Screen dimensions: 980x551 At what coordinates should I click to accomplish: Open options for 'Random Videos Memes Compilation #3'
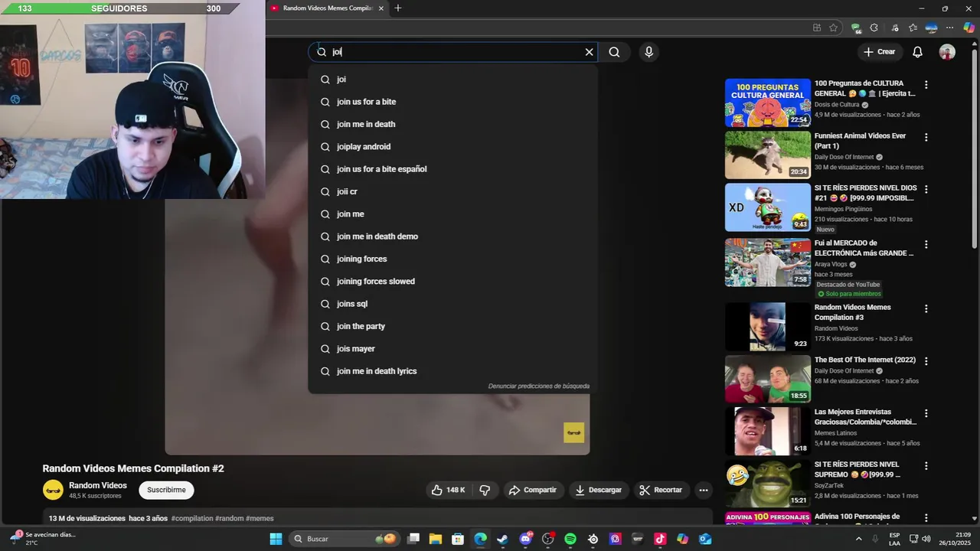tap(926, 309)
